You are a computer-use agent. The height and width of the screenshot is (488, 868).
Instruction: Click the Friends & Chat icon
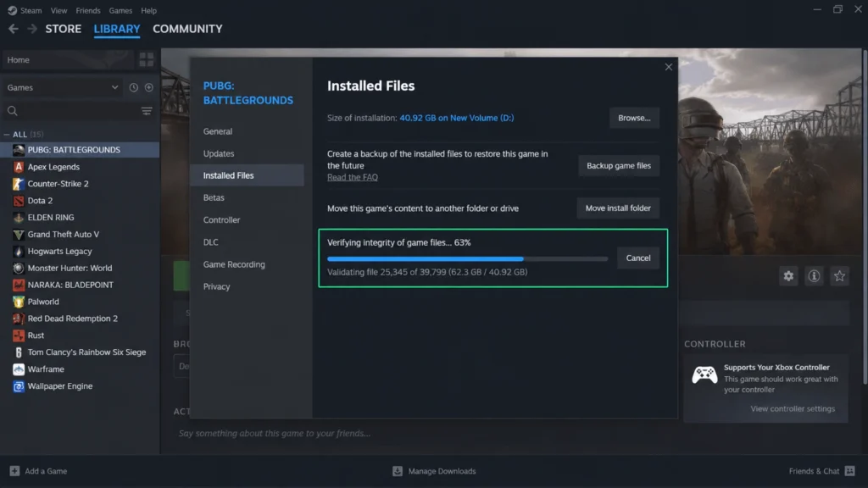[849, 471]
